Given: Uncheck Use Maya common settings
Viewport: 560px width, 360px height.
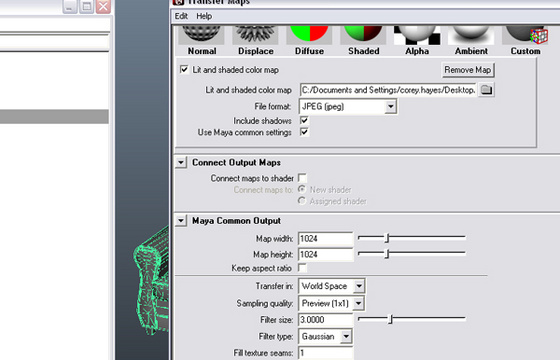Looking at the screenshot, I should [304, 132].
